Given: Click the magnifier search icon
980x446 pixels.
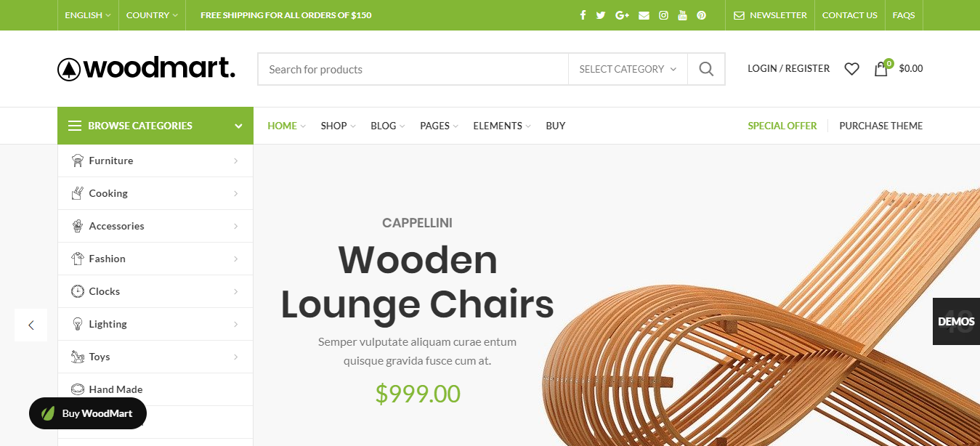Looking at the screenshot, I should point(706,69).
